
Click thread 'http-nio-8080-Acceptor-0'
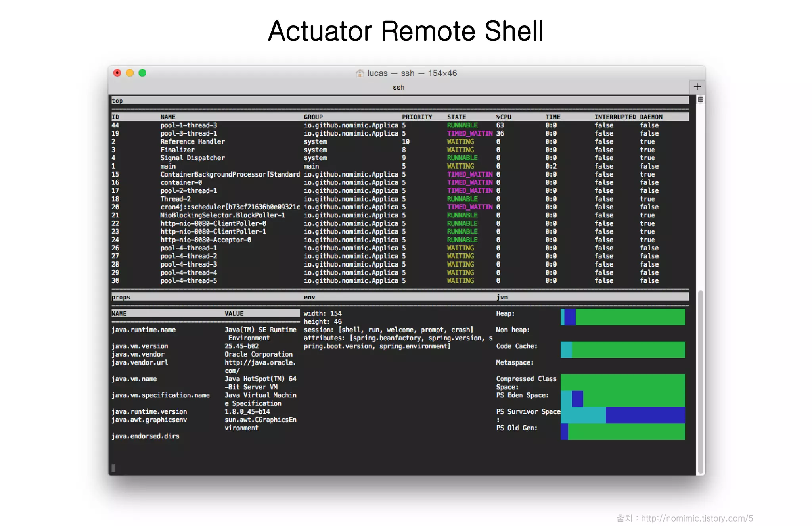pyautogui.click(x=206, y=240)
